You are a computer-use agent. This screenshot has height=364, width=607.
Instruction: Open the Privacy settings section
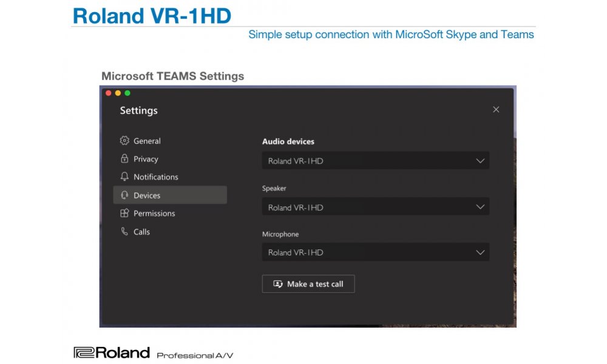[146, 159]
